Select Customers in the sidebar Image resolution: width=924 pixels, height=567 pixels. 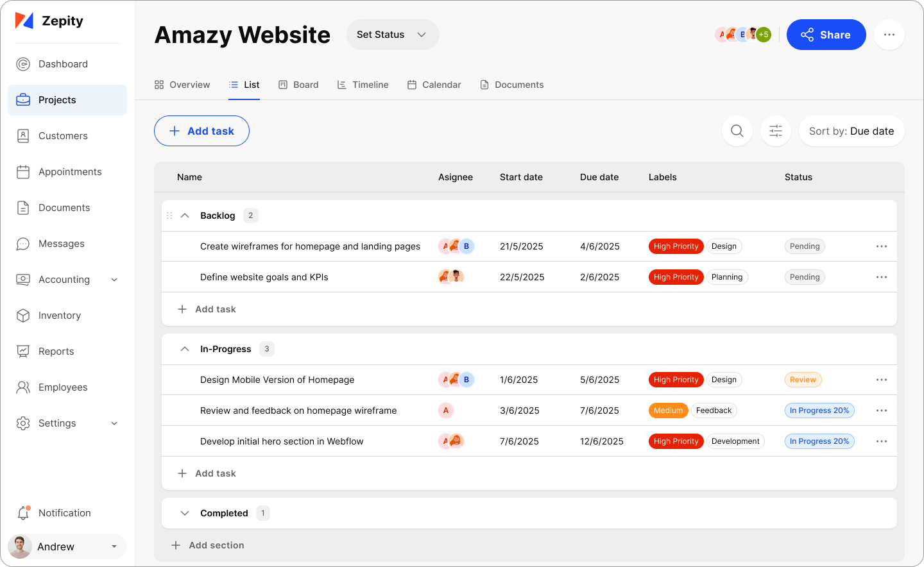click(62, 135)
